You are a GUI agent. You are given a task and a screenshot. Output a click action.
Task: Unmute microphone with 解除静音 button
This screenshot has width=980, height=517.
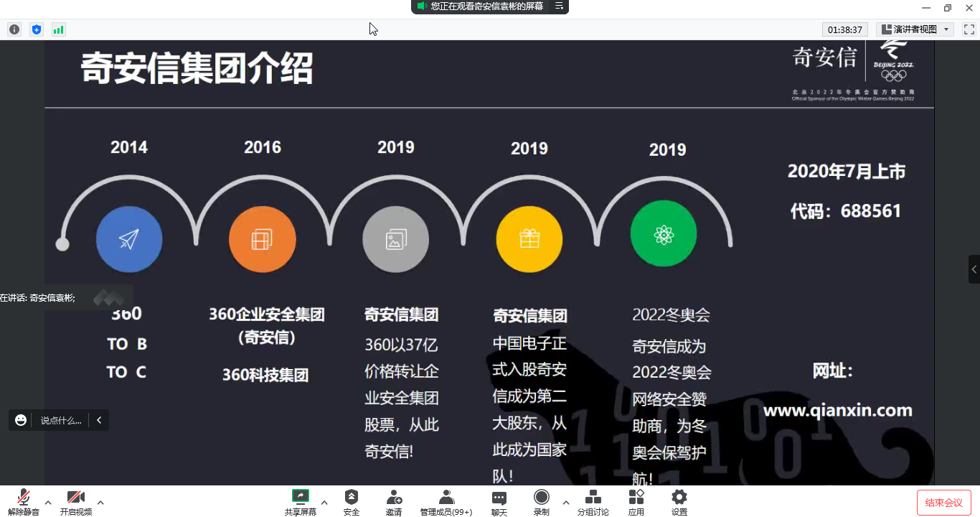tap(24, 501)
